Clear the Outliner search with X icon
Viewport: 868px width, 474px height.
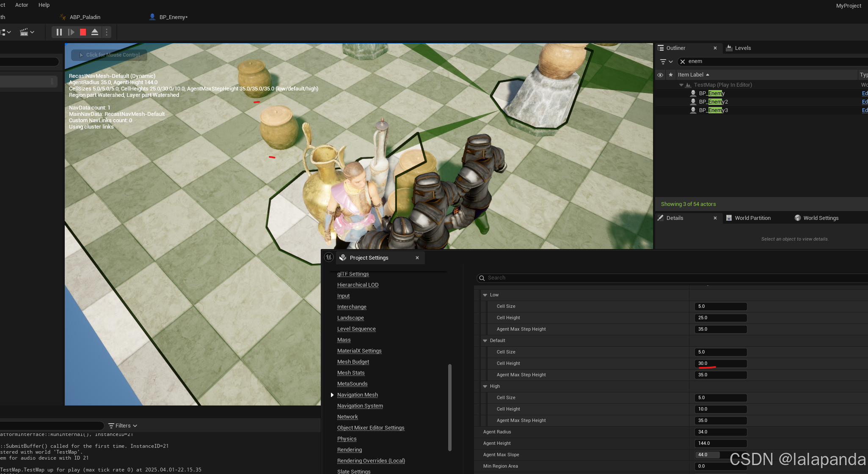[683, 62]
